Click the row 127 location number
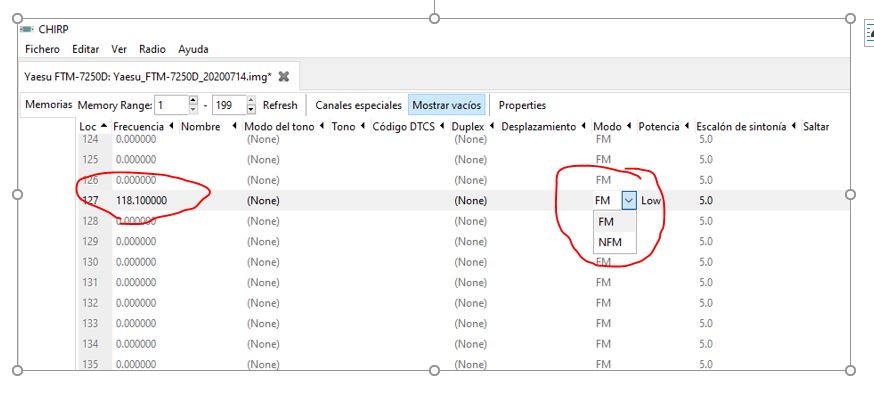The width and height of the screenshot is (874, 393). [x=90, y=201]
